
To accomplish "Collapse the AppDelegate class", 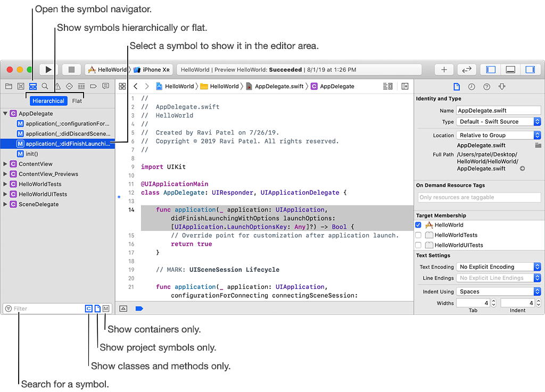I will (x=5, y=113).
